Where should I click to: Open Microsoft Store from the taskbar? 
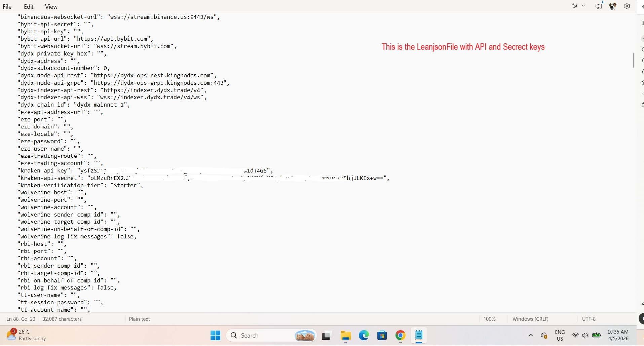point(382,336)
